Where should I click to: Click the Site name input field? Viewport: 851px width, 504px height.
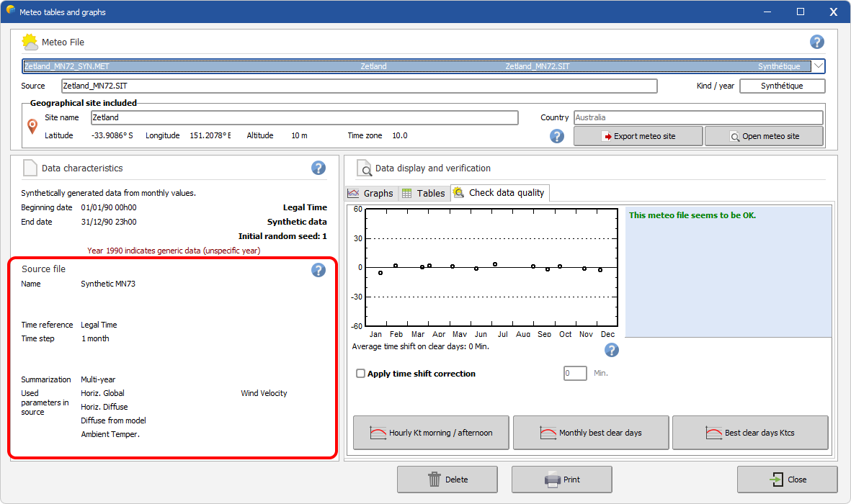pyautogui.click(x=304, y=117)
